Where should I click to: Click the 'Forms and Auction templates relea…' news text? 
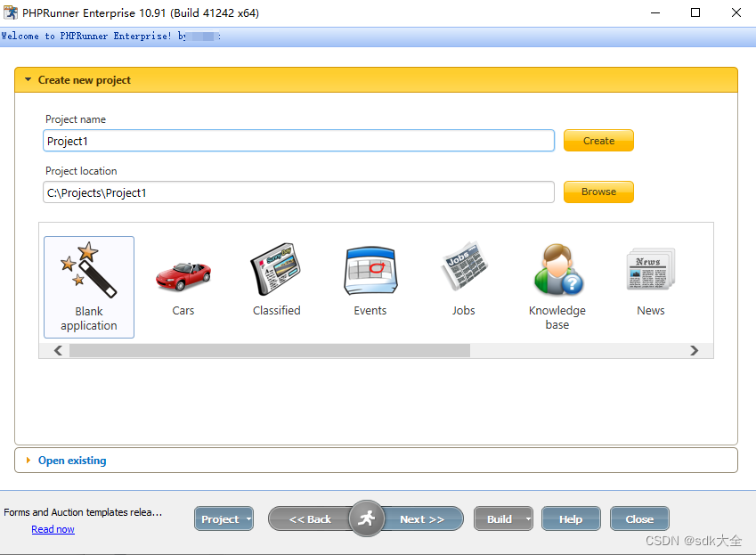pos(83,512)
